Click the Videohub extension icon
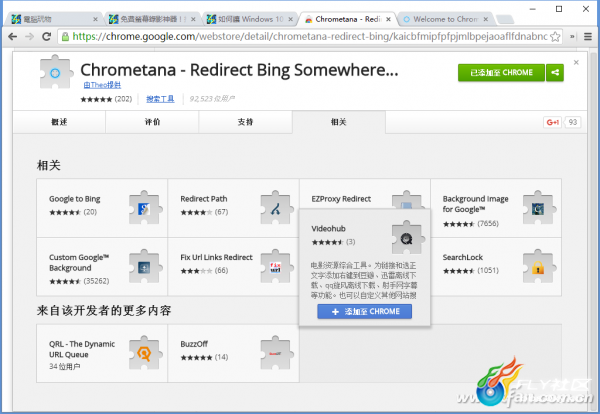Screen dimensions: 600x414 [408, 238]
